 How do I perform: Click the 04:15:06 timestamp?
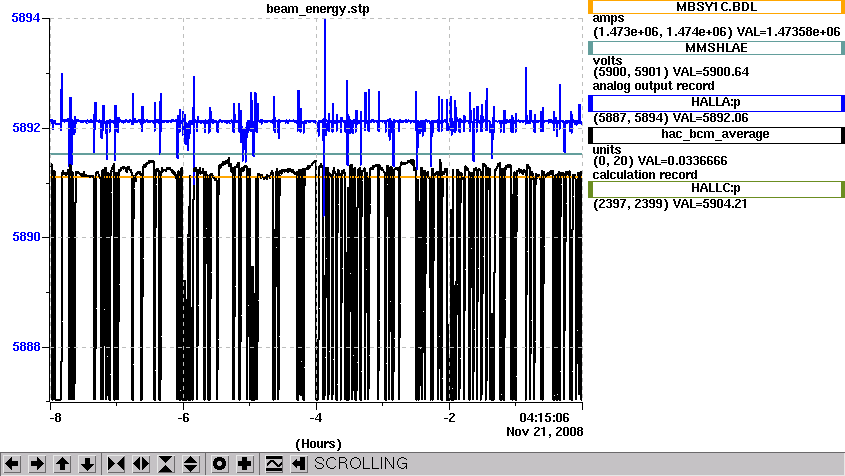[544, 418]
